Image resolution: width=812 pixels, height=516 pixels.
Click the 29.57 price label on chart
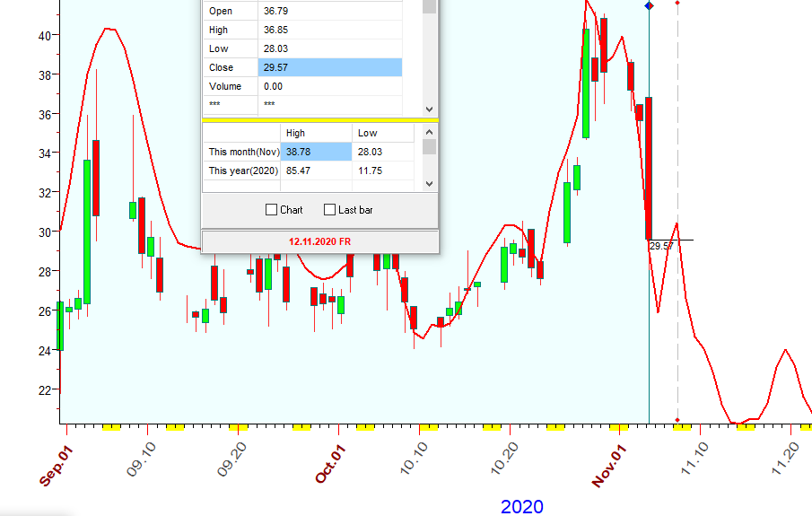tap(661, 246)
